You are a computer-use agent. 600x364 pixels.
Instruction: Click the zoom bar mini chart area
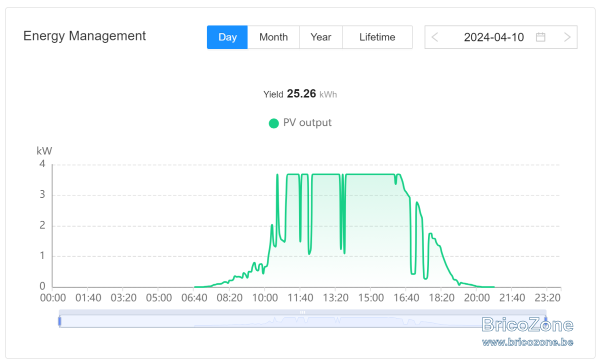click(302, 321)
